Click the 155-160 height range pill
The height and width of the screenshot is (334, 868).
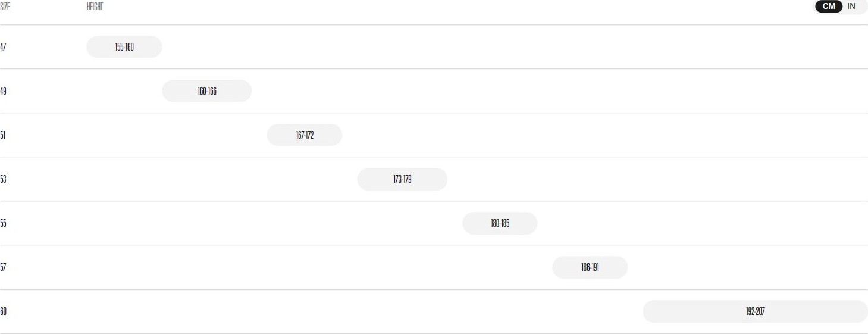tap(124, 47)
